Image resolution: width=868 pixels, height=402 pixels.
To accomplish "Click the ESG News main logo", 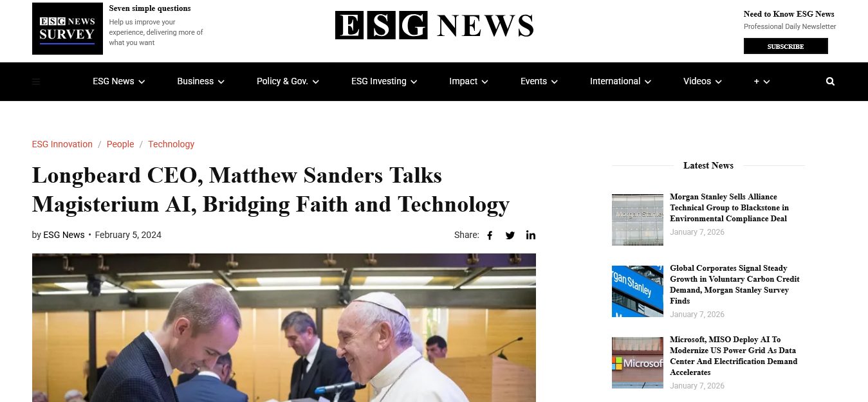I will coord(434,26).
